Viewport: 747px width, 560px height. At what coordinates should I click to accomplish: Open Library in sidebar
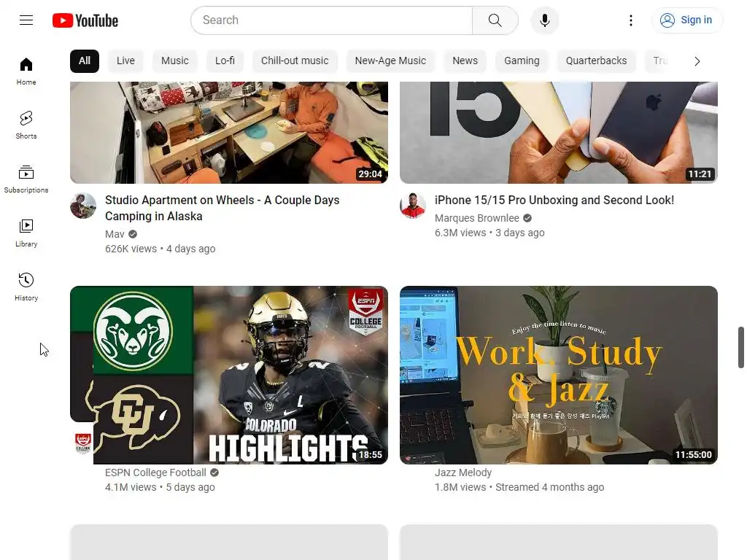pyautogui.click(x=26, y=233)
